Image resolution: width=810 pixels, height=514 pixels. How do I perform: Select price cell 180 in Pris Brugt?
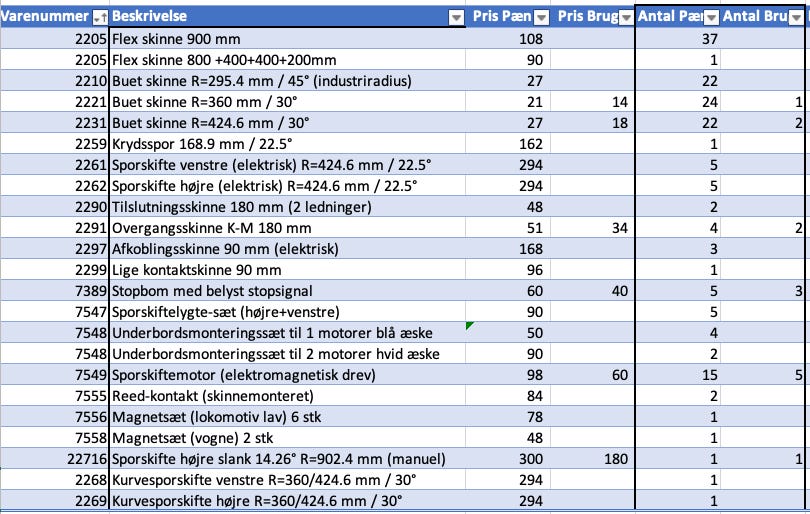(x=593, y=459)
